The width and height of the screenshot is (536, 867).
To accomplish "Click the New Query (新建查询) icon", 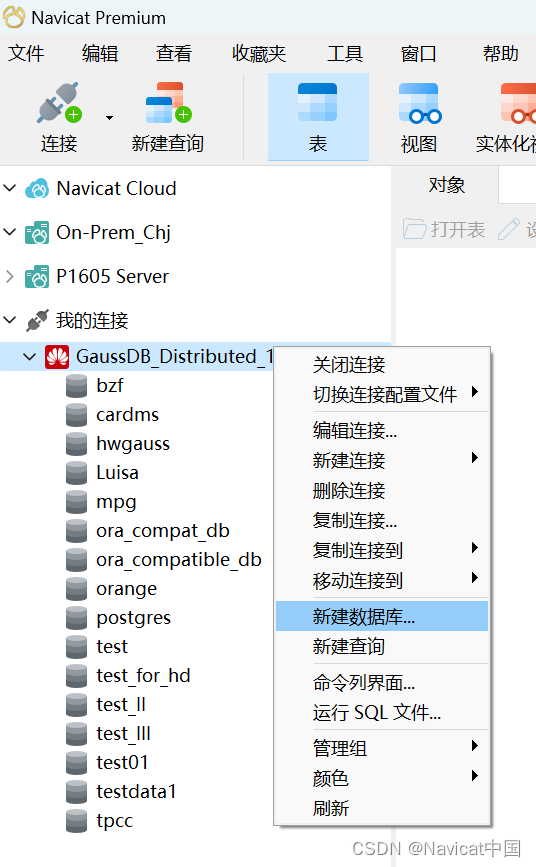I will click(168, 103).
